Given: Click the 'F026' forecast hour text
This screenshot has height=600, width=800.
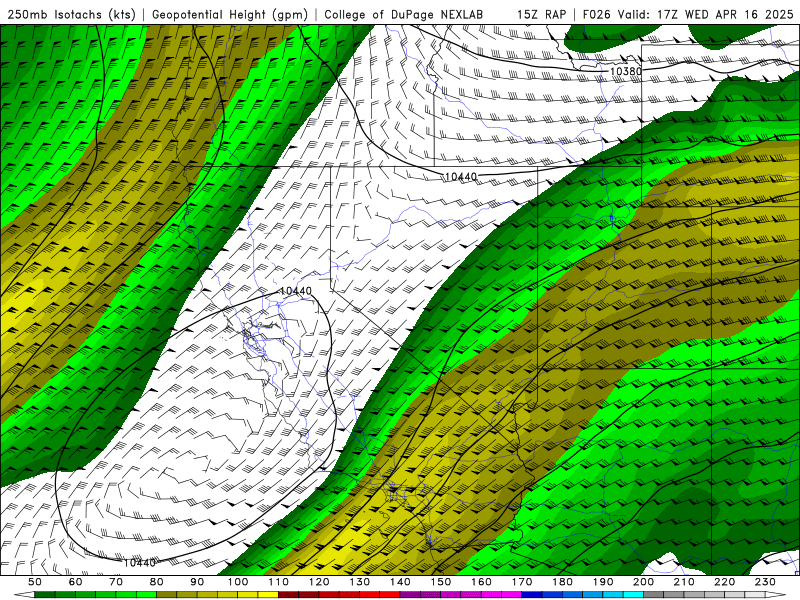Looking at the screenshot, I should coord(596,14).
